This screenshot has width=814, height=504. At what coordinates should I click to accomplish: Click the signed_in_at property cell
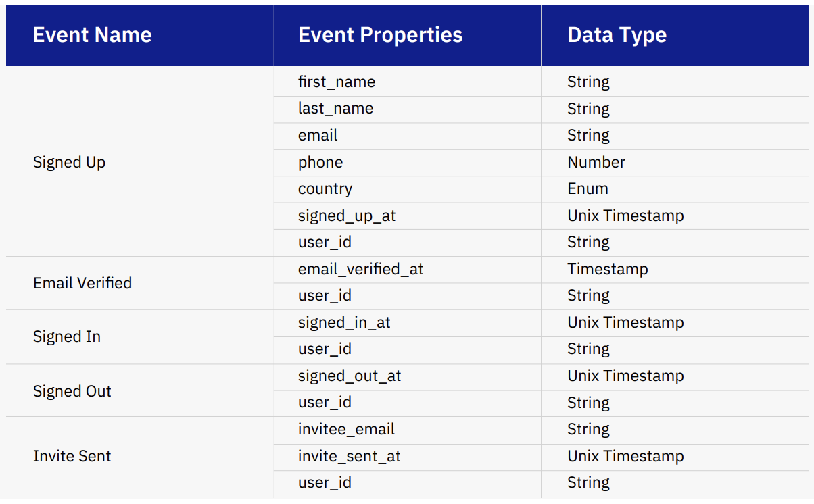pyautogui.click(x=344, y=322)
